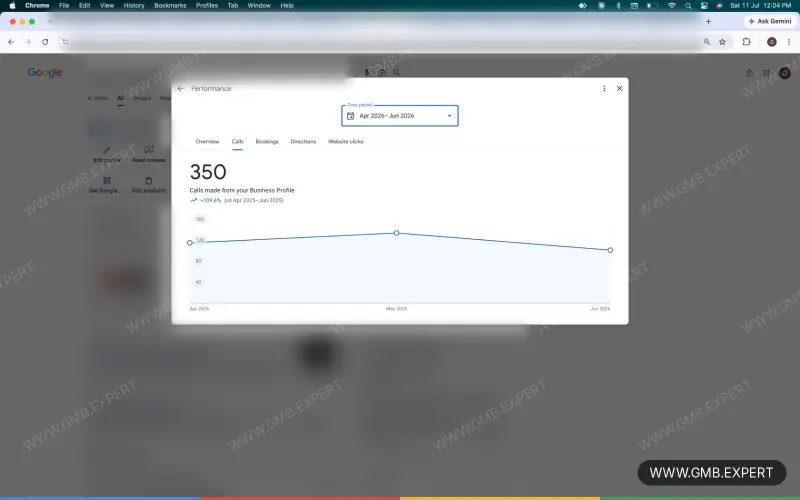Click the date and time in menu bar
Screen dimensions: 800x500
pyautogui.click(x=761, y=6)
